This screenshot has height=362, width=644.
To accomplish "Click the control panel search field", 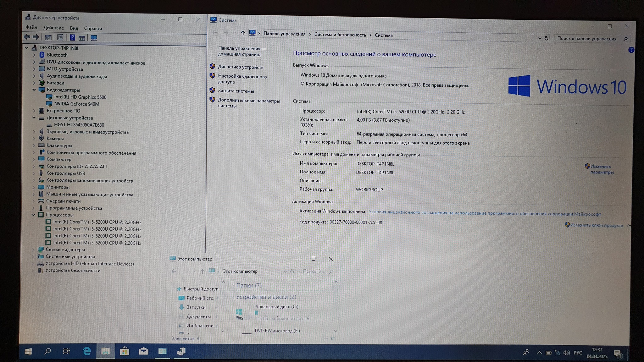I will coord(587,39).
